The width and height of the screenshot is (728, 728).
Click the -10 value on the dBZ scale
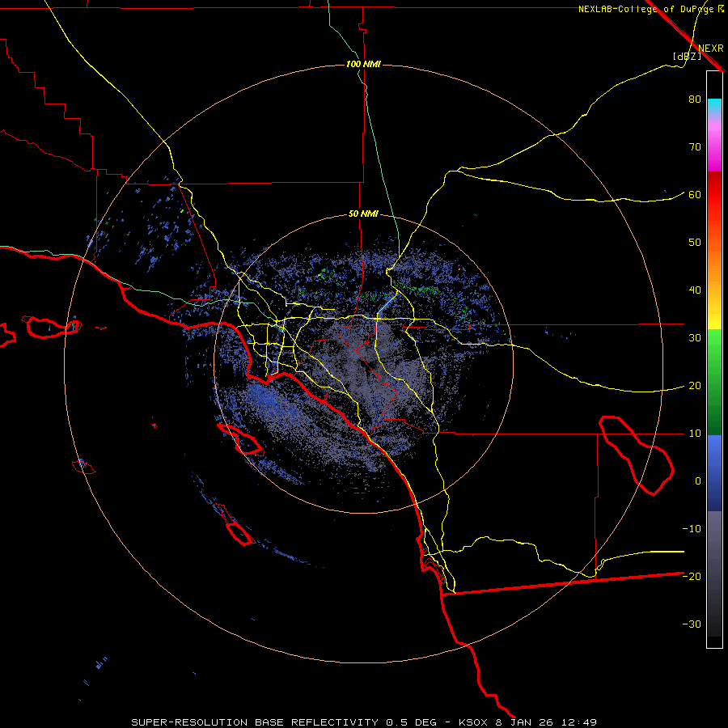coord(692,529)
